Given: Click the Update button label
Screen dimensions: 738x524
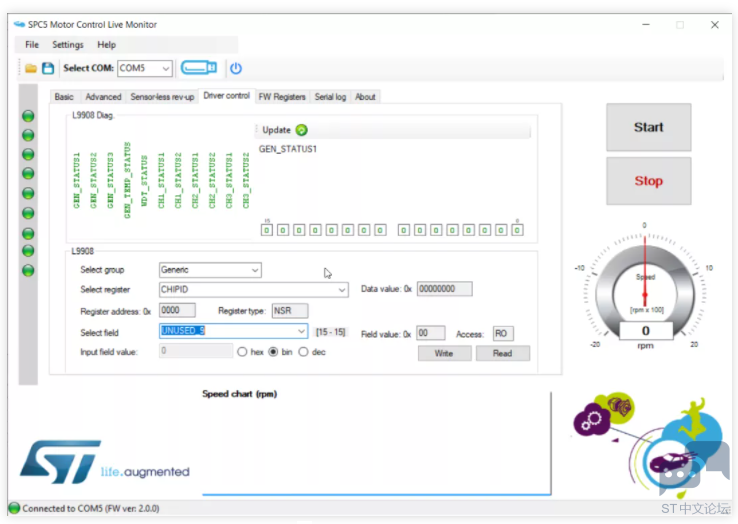Looking at the screenshot, I should pyautogui.click(x=276, y=130).
